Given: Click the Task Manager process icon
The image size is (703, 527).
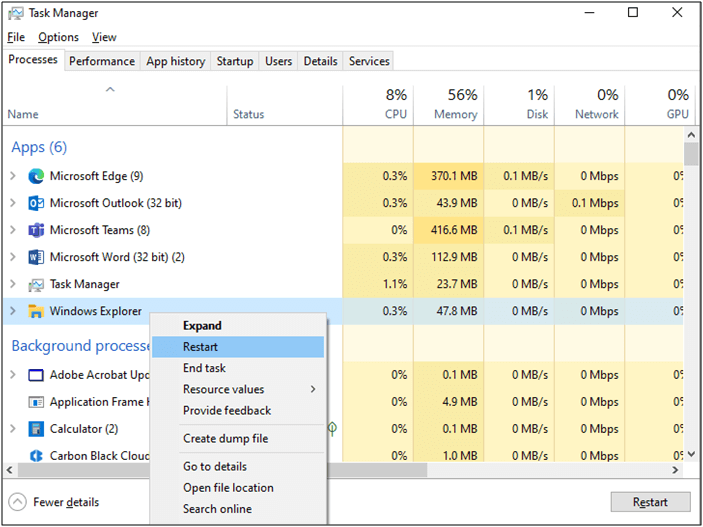Looking at the screenshot, I should pyautogui.click(x=36, y=284).
